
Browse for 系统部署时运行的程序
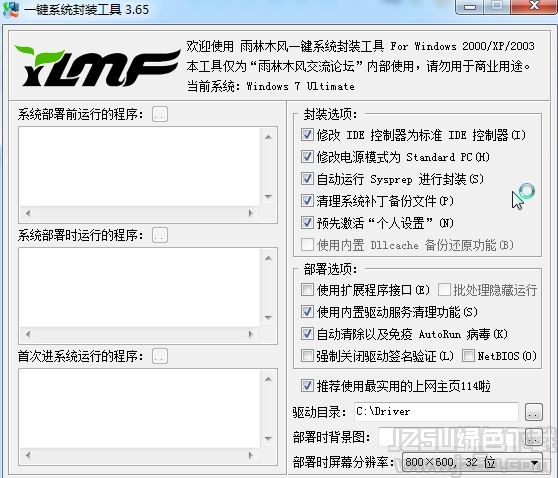click(160, 235)
